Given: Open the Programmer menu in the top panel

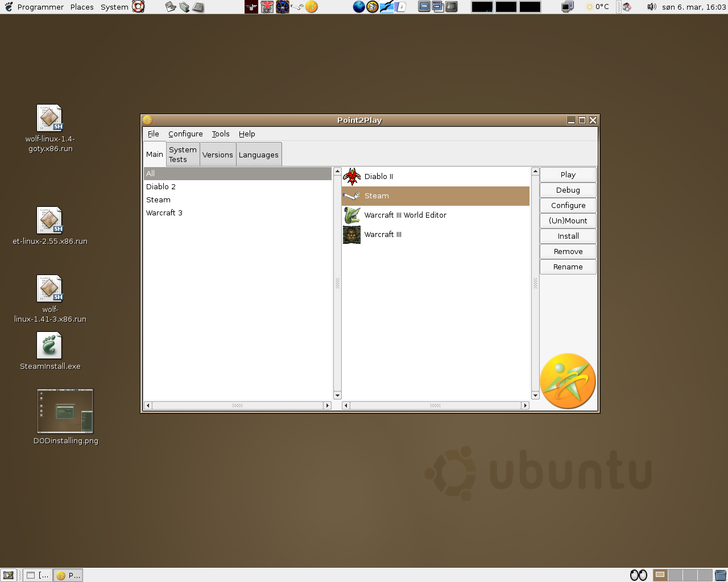Looking at the screenshot, I should click(40, 7).
